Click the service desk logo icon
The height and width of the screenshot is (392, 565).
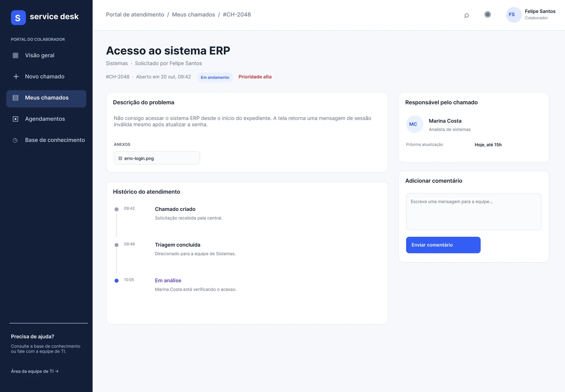[18, 18]
